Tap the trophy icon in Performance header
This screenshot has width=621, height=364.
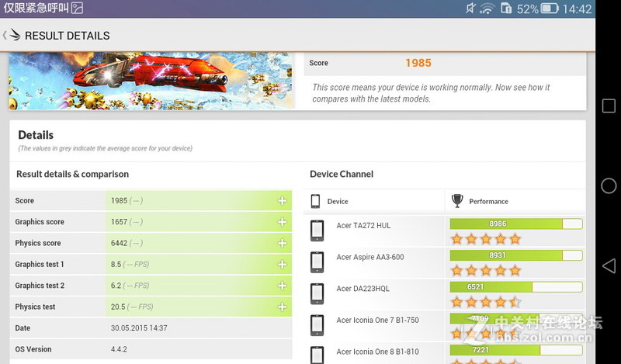pos(457,201)
